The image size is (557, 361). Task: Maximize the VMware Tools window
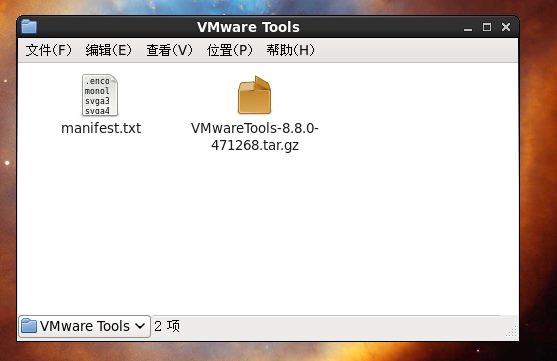coord(487,27)
